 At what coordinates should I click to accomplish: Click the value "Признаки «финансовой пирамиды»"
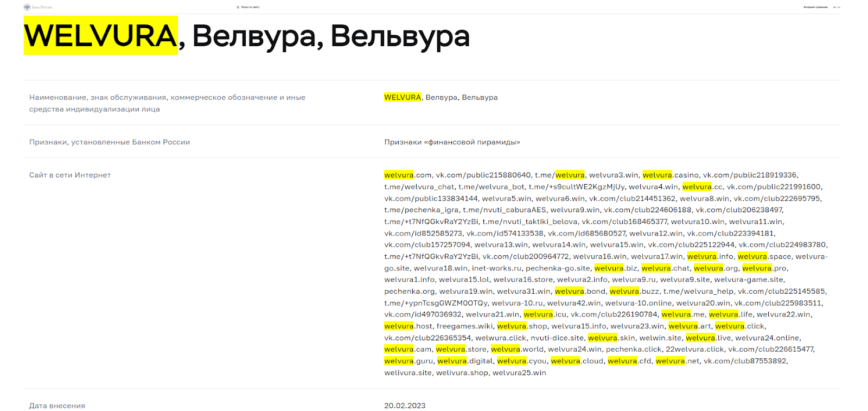pyautogui.click(x=452, y=142)
